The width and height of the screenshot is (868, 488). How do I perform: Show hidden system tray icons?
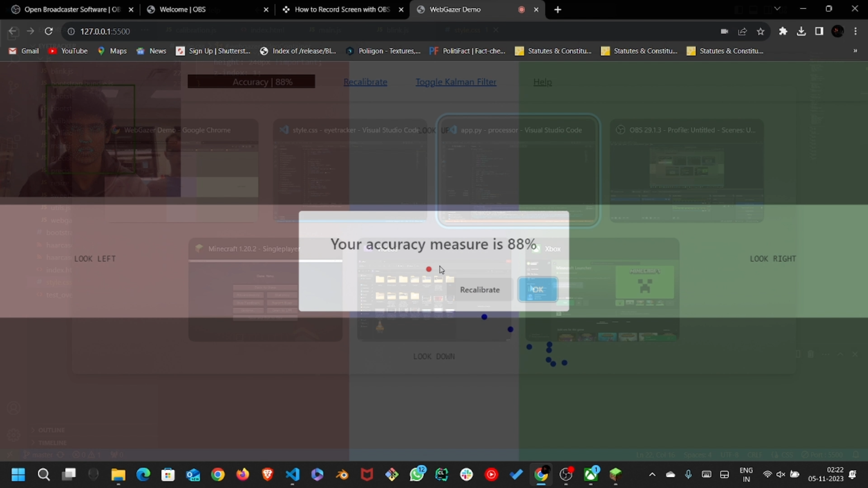[x=652, y=474]
